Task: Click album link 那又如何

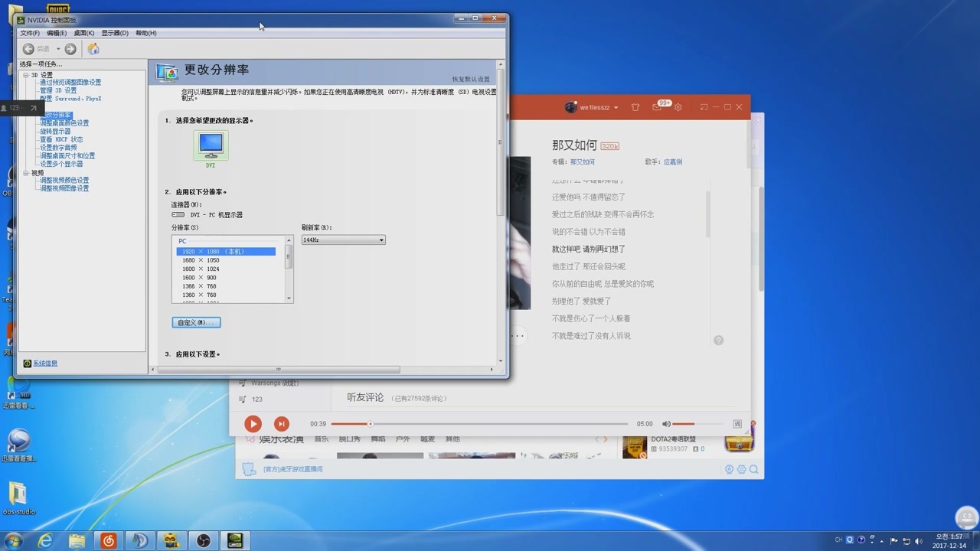Action: [x=583, y=162]
